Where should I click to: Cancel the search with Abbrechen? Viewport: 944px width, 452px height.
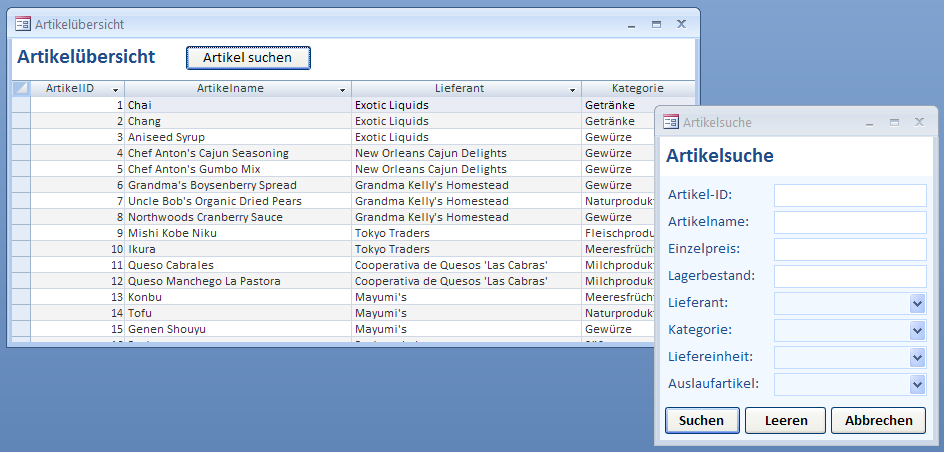tap(878, 421)
